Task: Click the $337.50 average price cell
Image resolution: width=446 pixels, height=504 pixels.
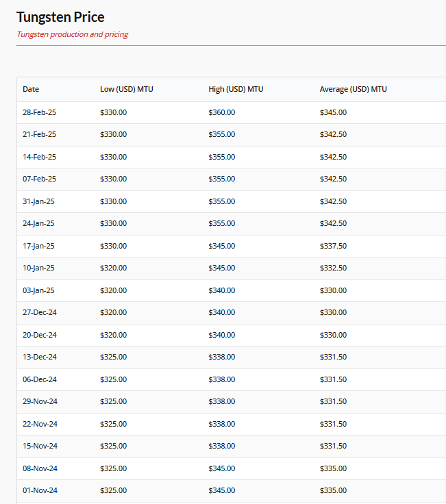Action: (333, 246)
